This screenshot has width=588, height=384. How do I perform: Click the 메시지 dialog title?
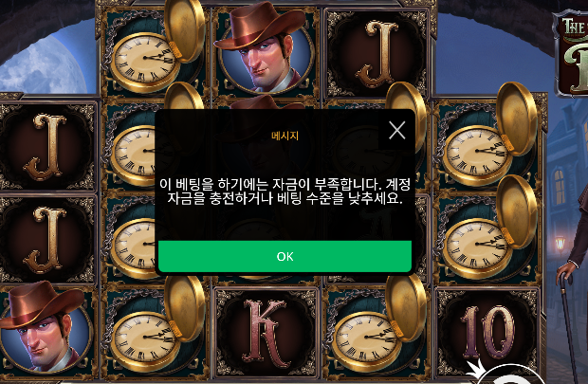tap(285, 136)
